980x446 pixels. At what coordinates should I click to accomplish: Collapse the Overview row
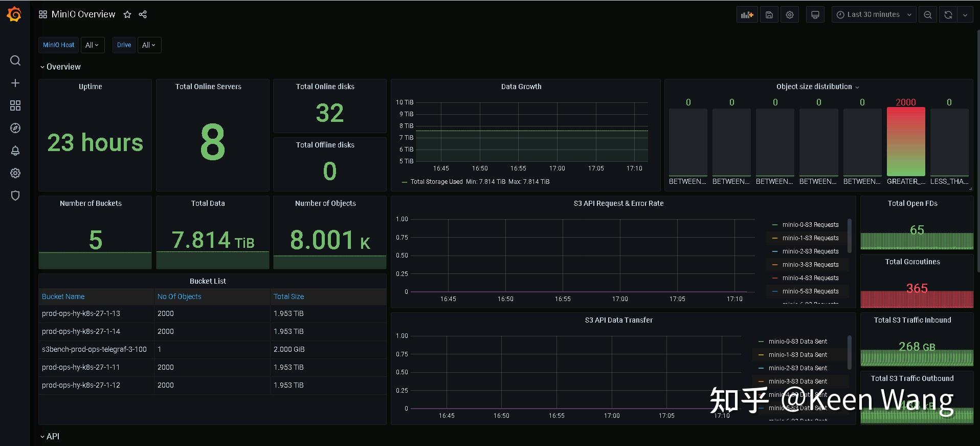click(60, 67)
